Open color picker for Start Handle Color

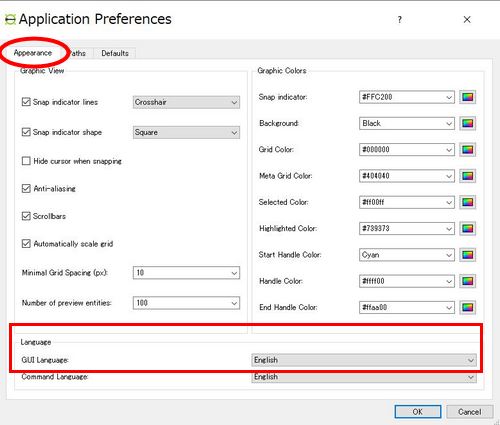tap(467, 255)
